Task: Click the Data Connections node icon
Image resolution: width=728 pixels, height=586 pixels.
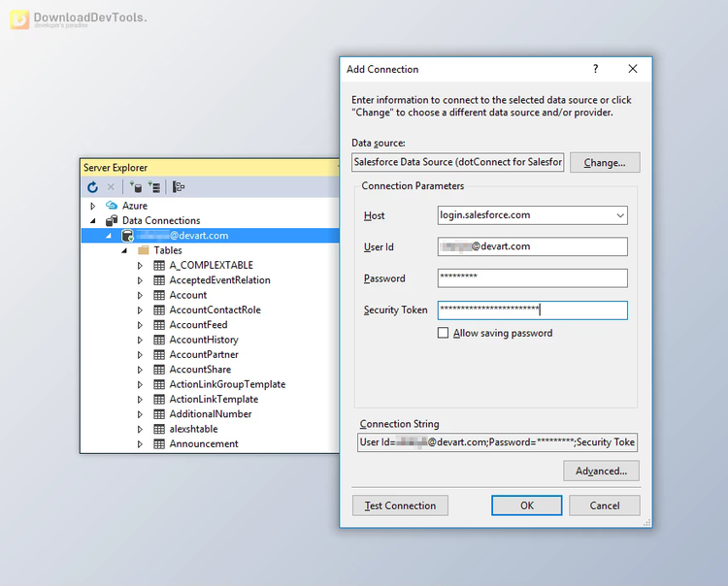Action: pos(112,220)
